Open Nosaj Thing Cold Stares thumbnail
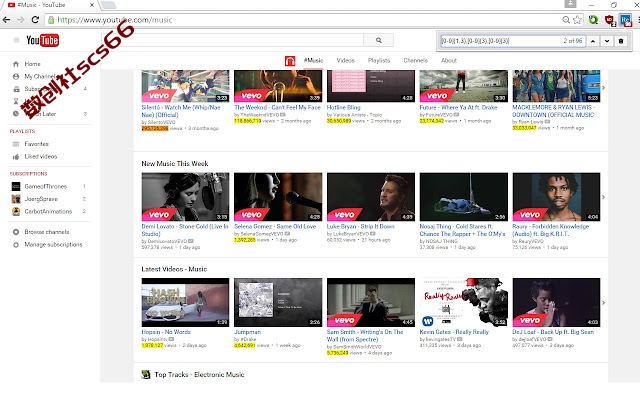Viewport: 640px width, 400px height. [464, 197]
